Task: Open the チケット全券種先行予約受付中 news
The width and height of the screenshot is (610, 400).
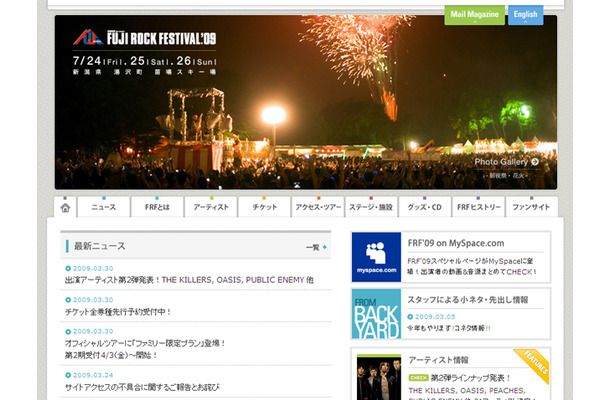Action: point(118,312)
